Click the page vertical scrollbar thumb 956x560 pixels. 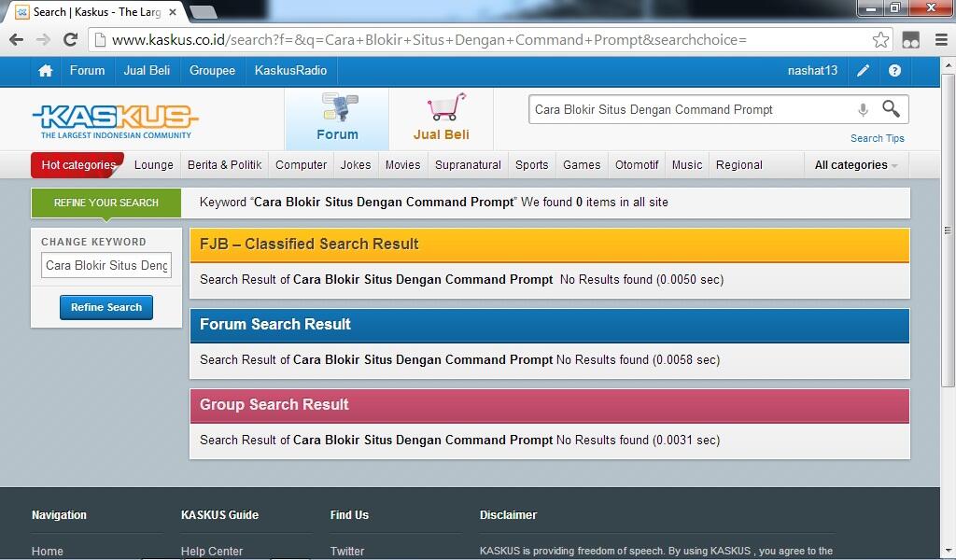[x=947, y=230]
